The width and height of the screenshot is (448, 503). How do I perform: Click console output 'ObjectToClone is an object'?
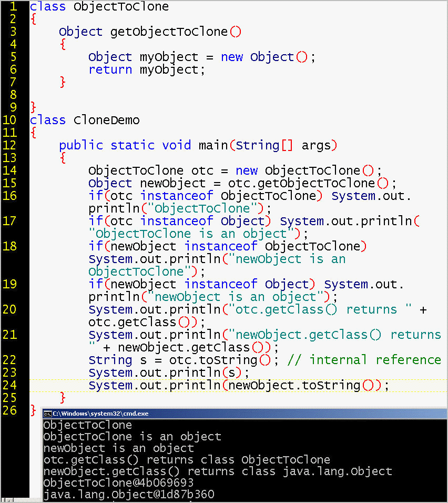[x=132, y=437]
